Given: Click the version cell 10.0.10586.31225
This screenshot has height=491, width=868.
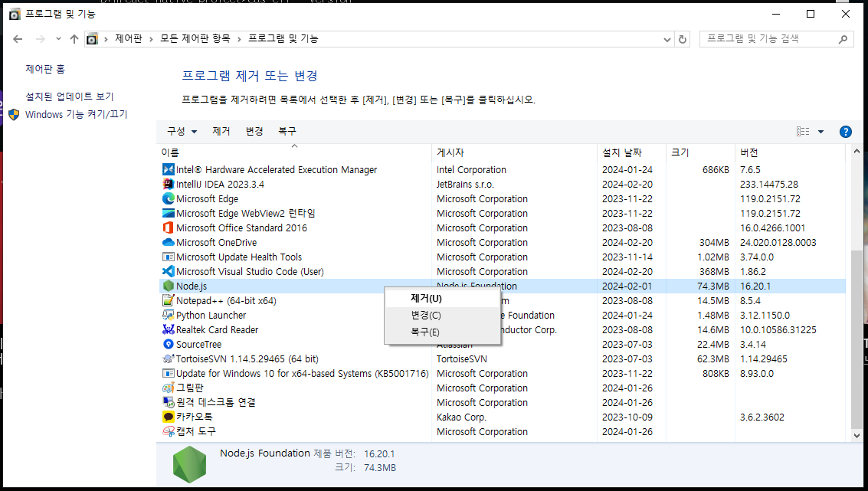Looking at the screenshot, I should tap(778, 329).
